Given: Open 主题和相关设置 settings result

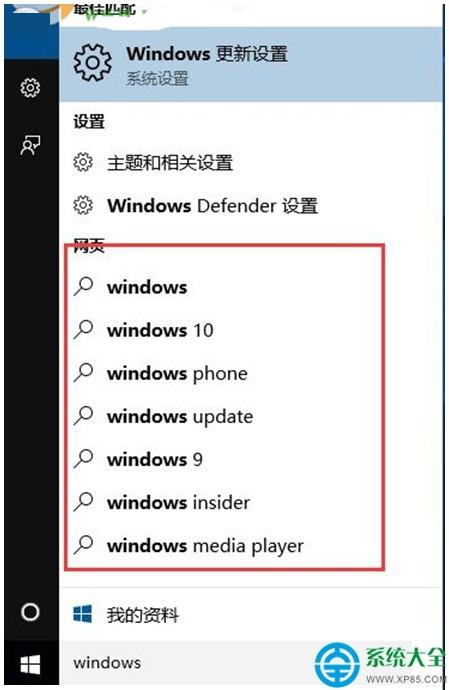Looking at the screenshot, I should pos(250,163).
